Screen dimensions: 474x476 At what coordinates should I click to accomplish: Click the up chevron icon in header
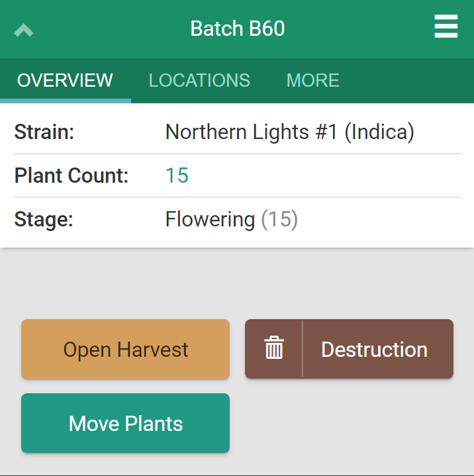pos(24,30)
